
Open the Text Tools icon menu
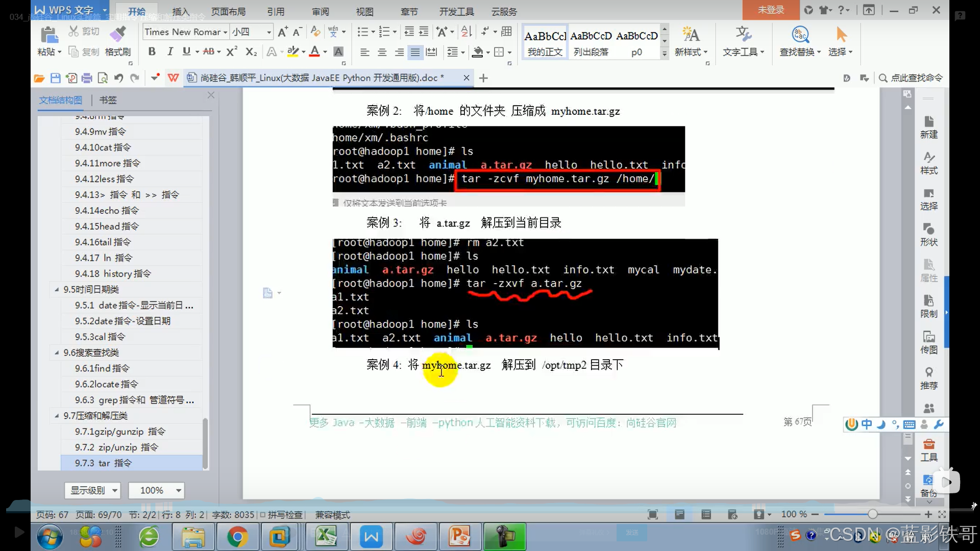tap(743, 35)
